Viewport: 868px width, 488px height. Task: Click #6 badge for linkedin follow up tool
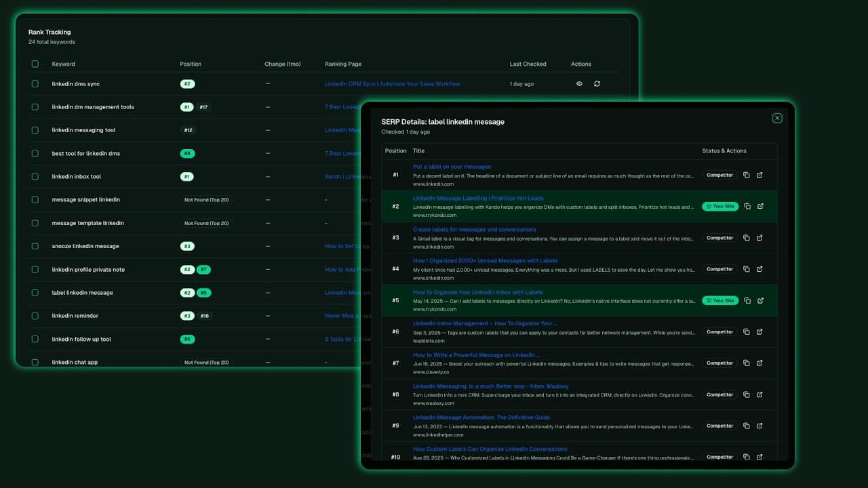188,339
